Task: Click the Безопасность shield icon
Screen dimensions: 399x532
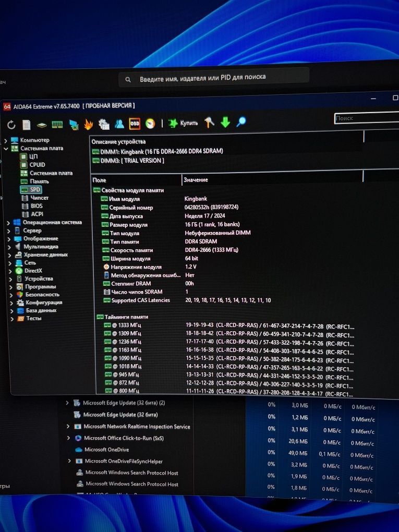Action: [x=20, y=295]
